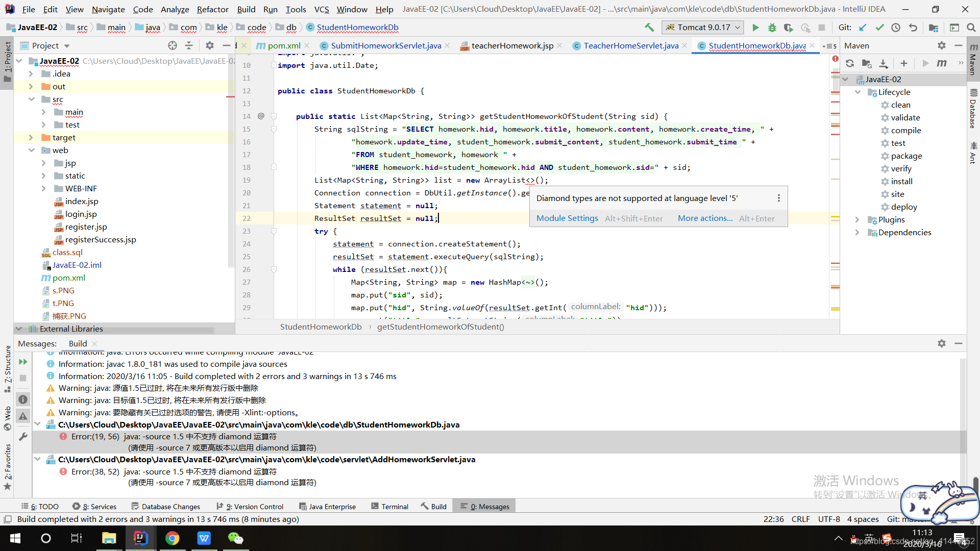Click the Debug bug icon

point(772,28)
